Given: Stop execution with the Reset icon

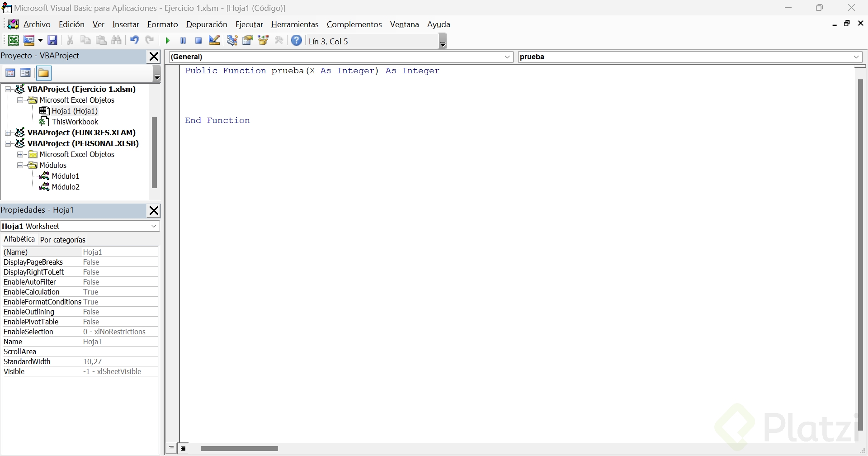Looking at the screenshot, I should (x=198, y=41).
